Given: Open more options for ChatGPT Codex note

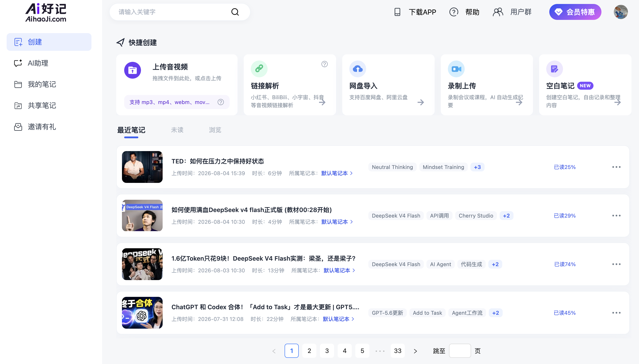Looking at the screenshot, I should point(616,313).
